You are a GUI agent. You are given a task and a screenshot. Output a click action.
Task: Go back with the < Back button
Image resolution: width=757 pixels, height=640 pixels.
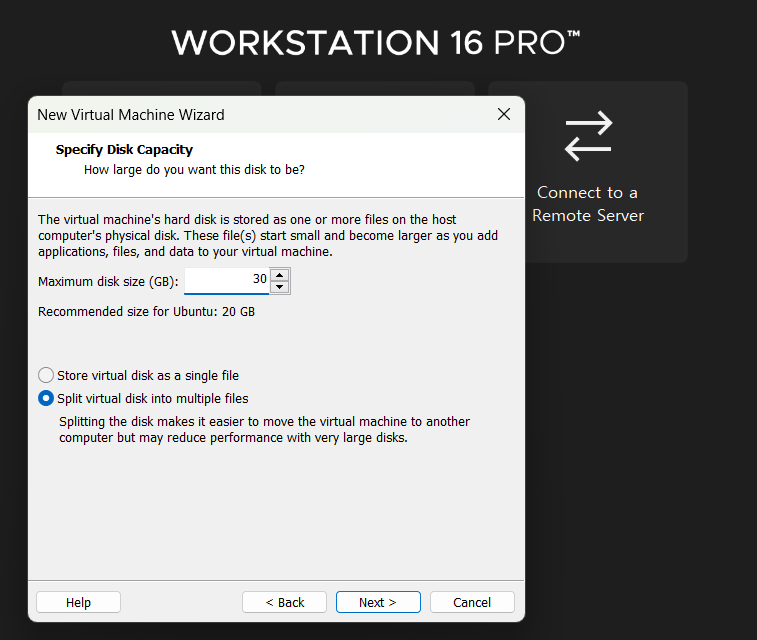284,602
